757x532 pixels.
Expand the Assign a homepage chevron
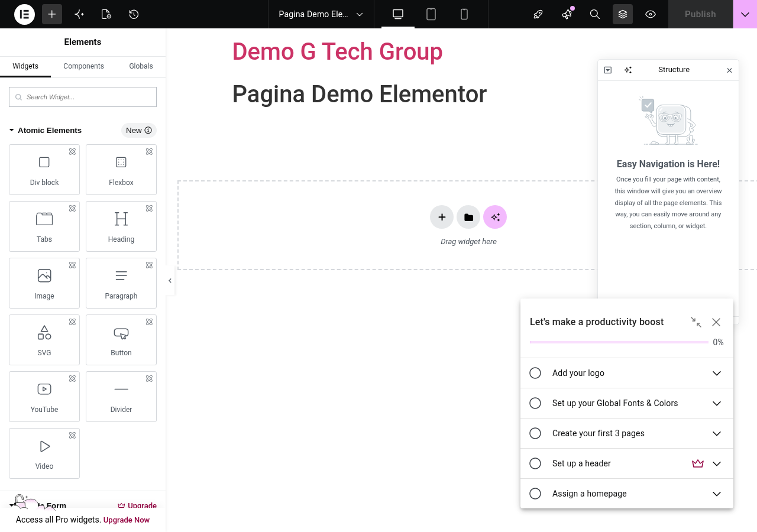[x=717, y=494]
